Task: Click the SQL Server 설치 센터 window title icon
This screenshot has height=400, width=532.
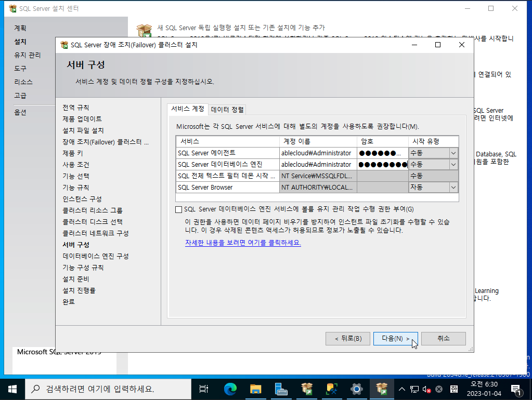Action: click(13, 8)
